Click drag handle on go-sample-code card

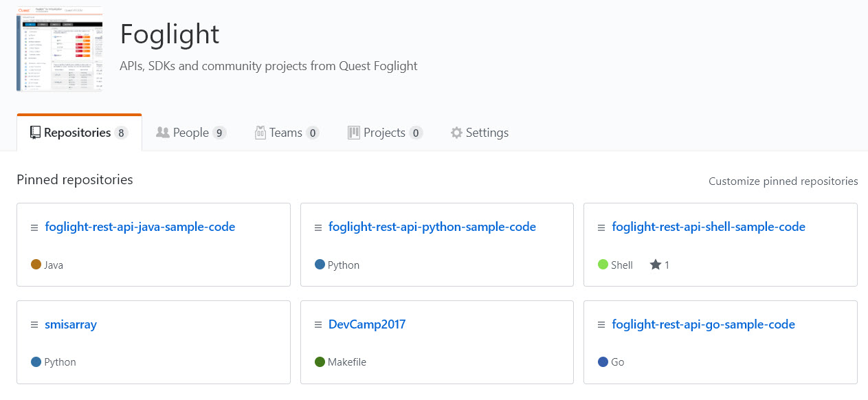click(601, 325)
